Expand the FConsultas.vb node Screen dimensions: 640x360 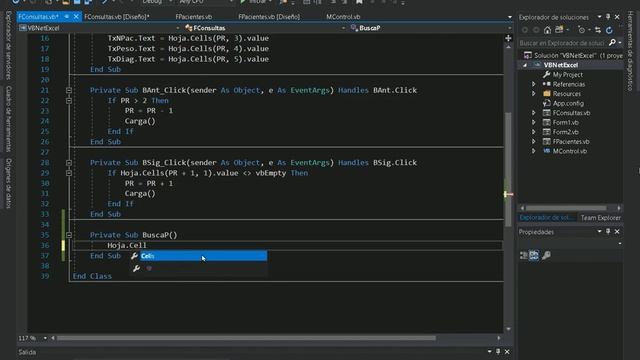533,113
